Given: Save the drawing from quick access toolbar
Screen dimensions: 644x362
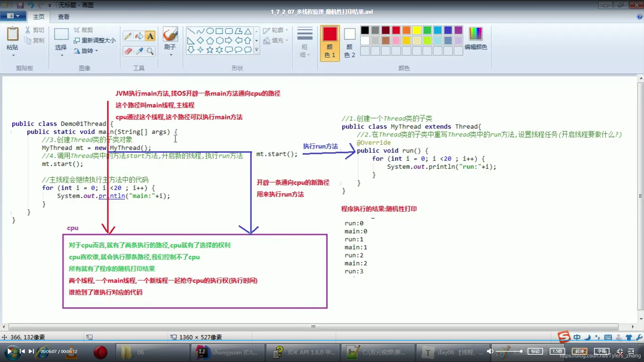Looking at the screenshot, I should pos(20,5).
